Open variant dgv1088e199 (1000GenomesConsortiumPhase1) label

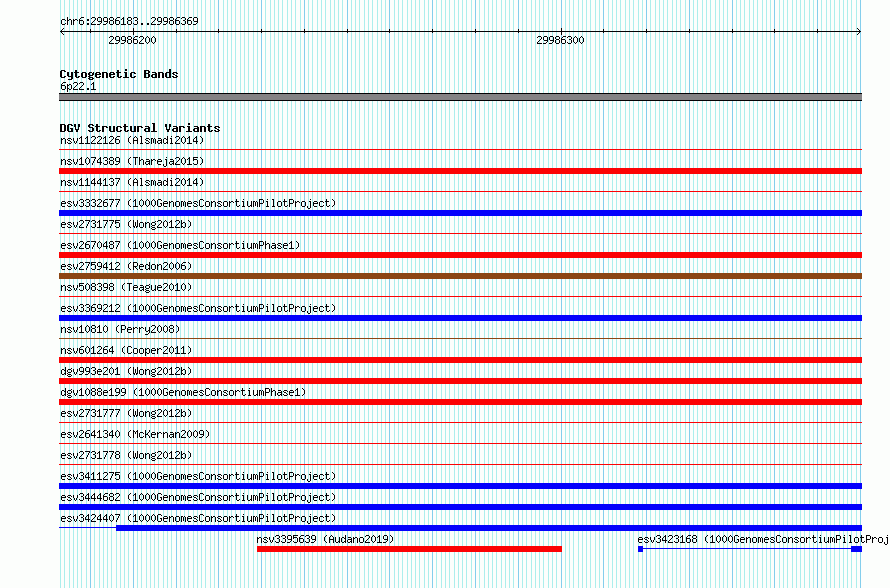[183, 392]
